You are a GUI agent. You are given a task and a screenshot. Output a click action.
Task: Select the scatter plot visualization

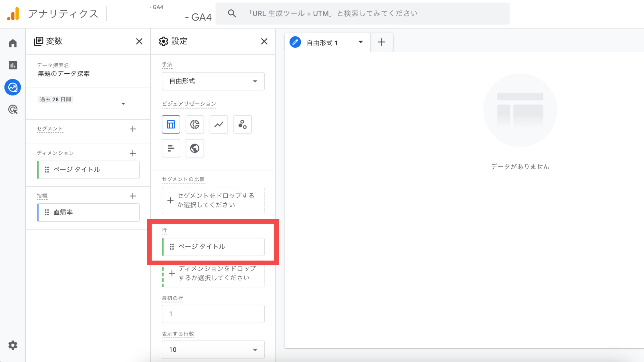click(242, 124)
